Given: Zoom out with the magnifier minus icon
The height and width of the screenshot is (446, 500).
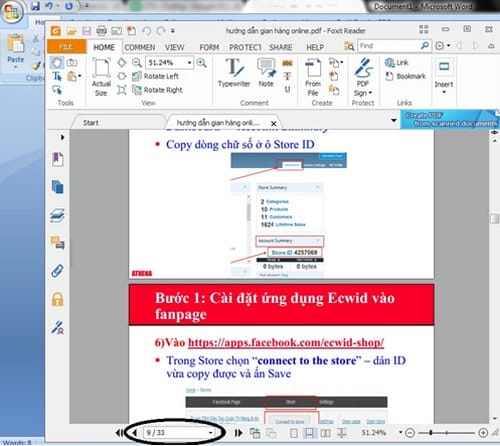Looking at the screenshot, I should 136,63.
